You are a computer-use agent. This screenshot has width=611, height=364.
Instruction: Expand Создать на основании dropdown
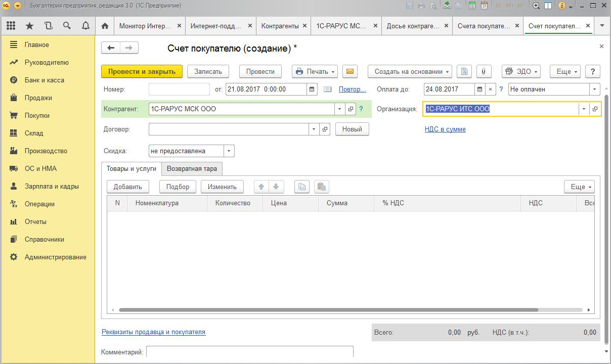tap(410, 71)
